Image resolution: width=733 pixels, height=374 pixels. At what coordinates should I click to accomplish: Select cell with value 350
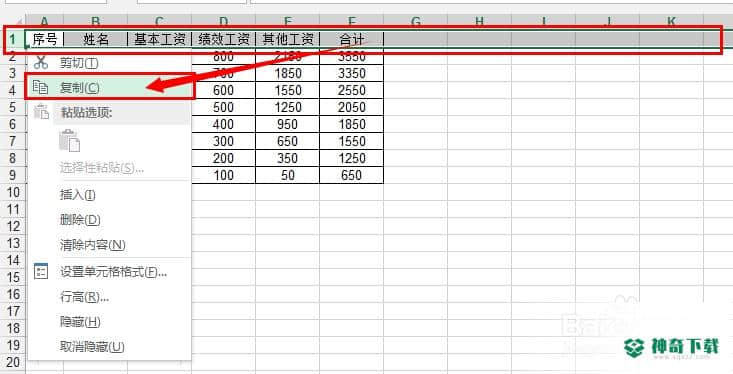click(287, 158)
